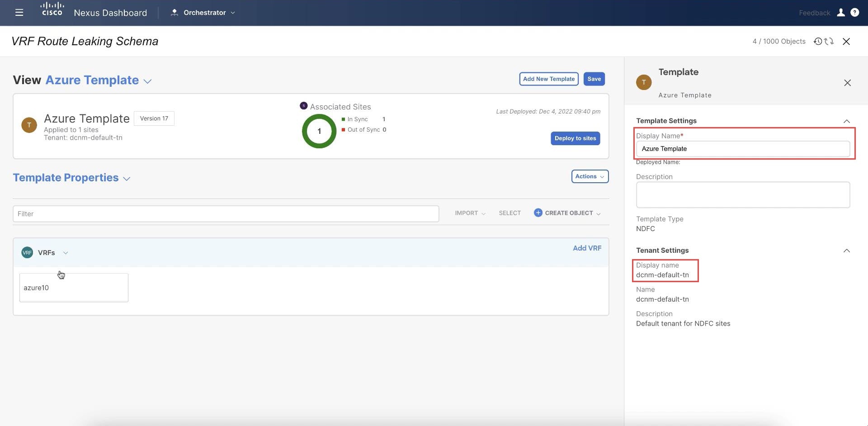Collapse the Template Settings section
This screenshot has height=426, width=868.
point(847,121)
